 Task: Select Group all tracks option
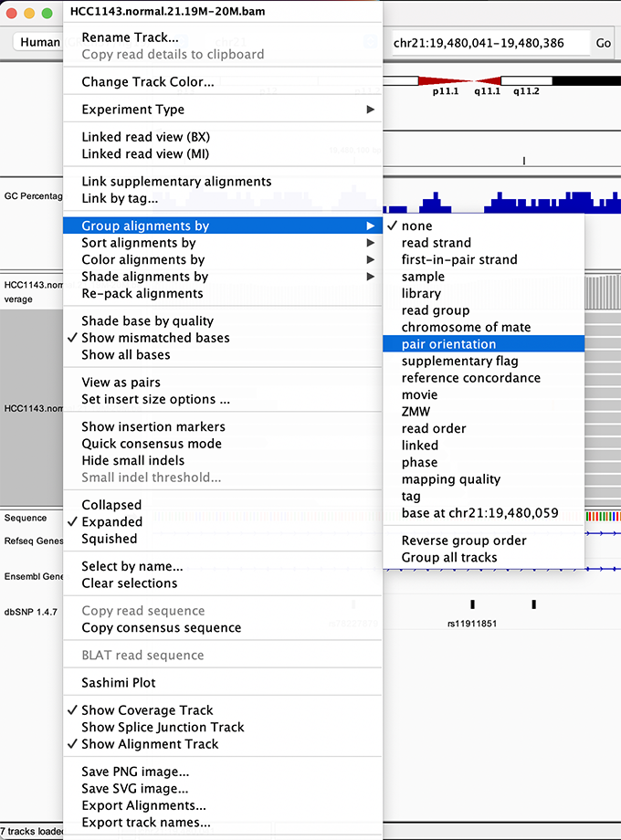(448, 558)
